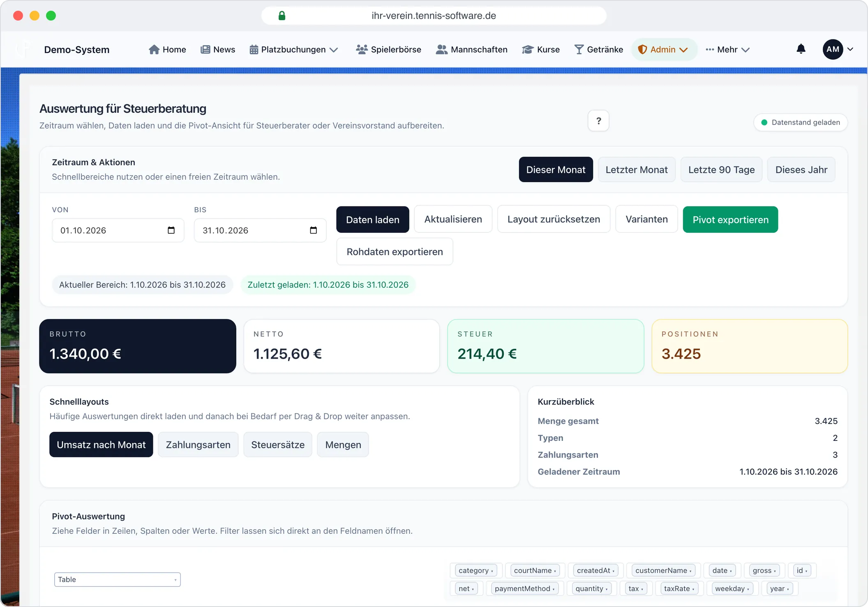Click the Home house icon
The height and width of the screenshot is (607, 868).
[x=154, y=50]
